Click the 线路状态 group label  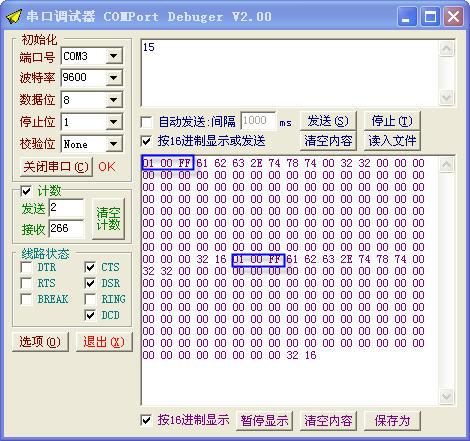pos(45,254)
